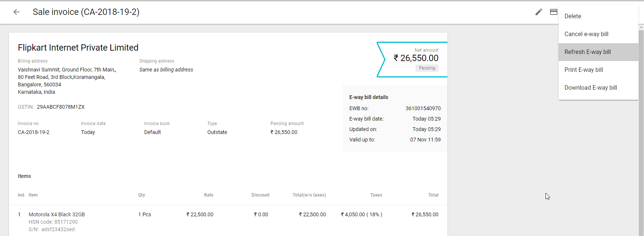Screen dimensions: 644x236
Task: Select the Same as billing address text
Action: (166, 70)
